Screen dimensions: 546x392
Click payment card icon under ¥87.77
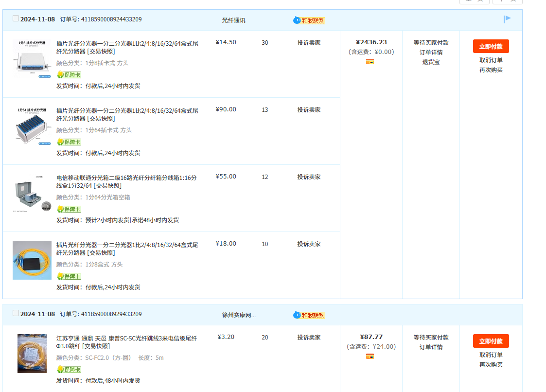tap(370, 356)
